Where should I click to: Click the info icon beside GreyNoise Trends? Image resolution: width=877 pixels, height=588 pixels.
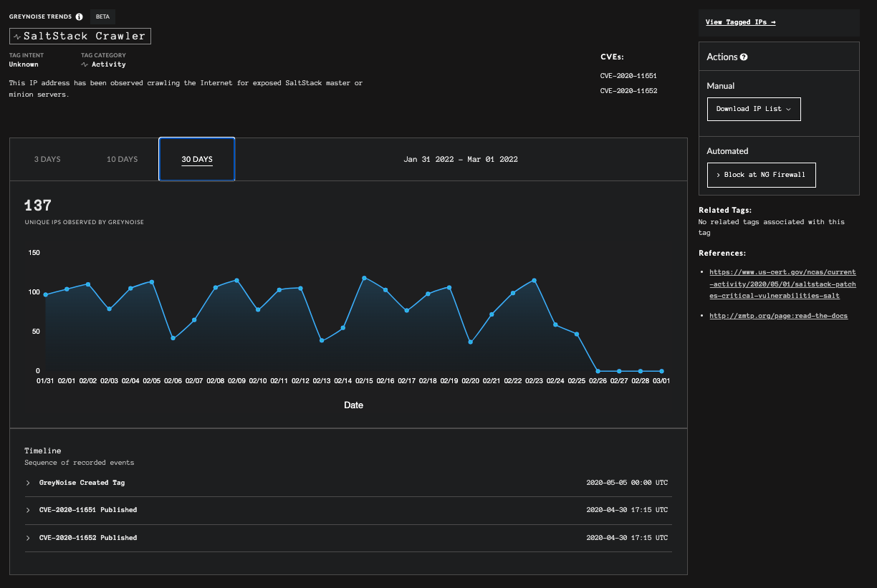coord(79,16)
